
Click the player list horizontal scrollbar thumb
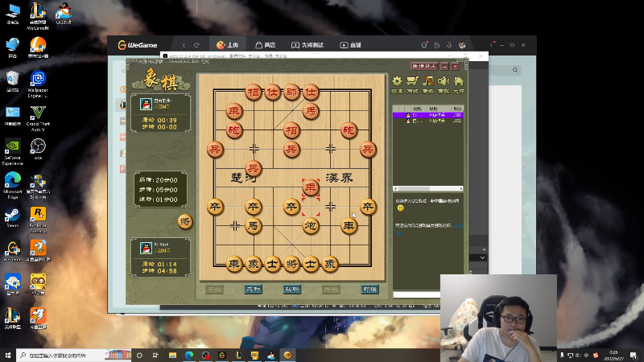tap(414, 188)
